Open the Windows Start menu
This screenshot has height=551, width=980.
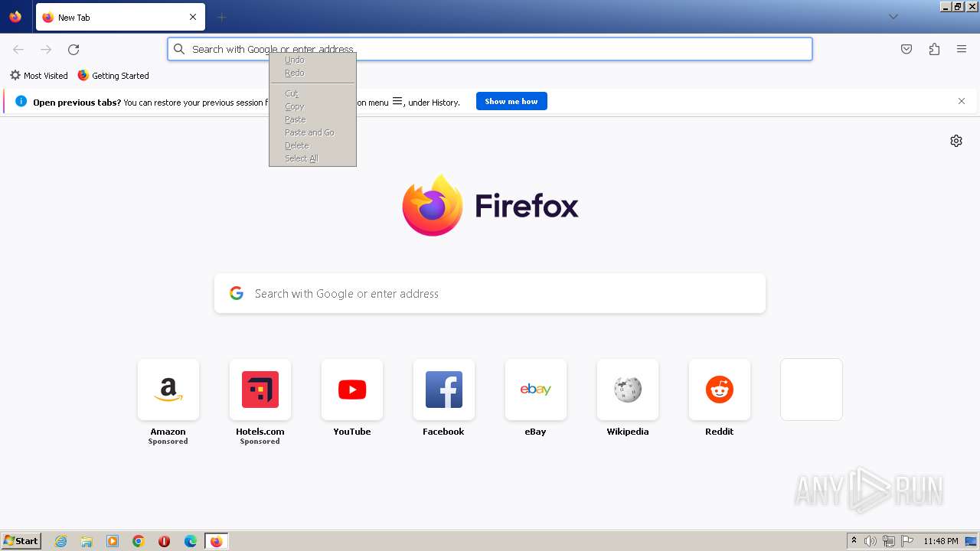pyautogui.click(x=21, y=541)
